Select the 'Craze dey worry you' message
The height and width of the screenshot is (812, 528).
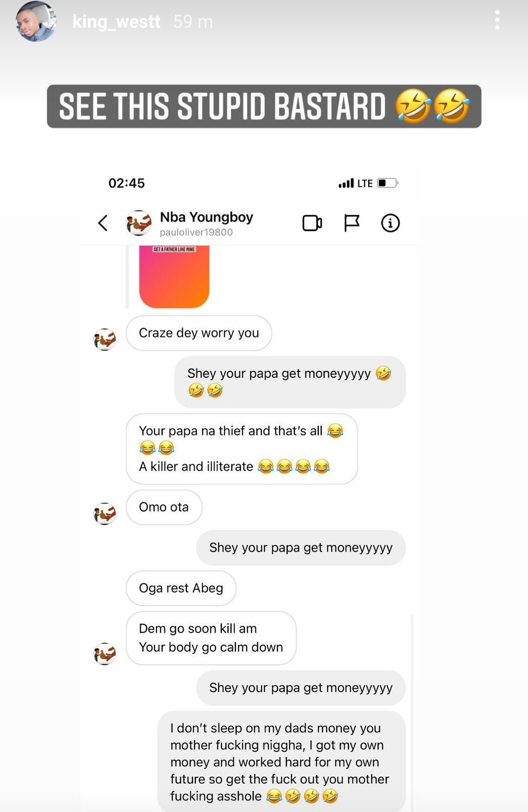198,333
